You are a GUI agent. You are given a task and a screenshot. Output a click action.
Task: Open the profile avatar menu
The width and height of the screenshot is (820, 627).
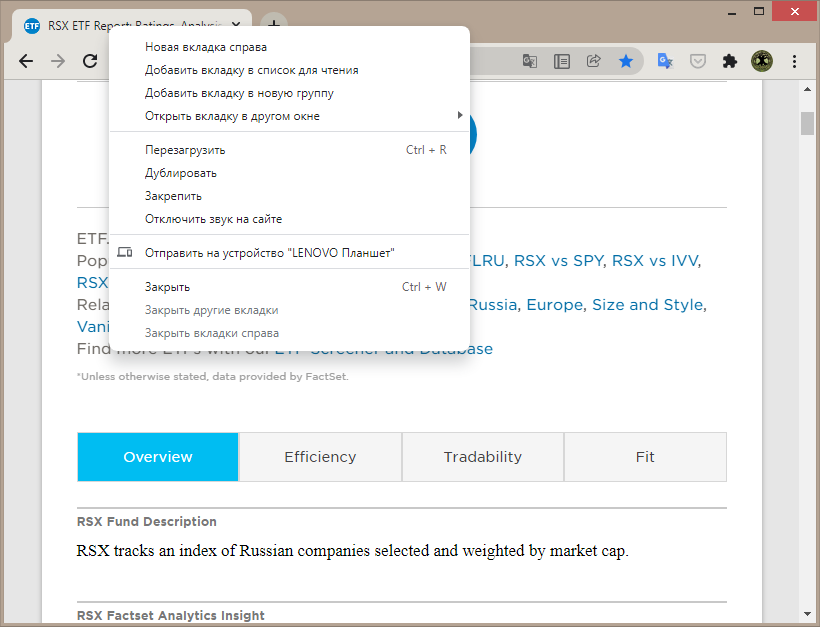tap(762, 61)
